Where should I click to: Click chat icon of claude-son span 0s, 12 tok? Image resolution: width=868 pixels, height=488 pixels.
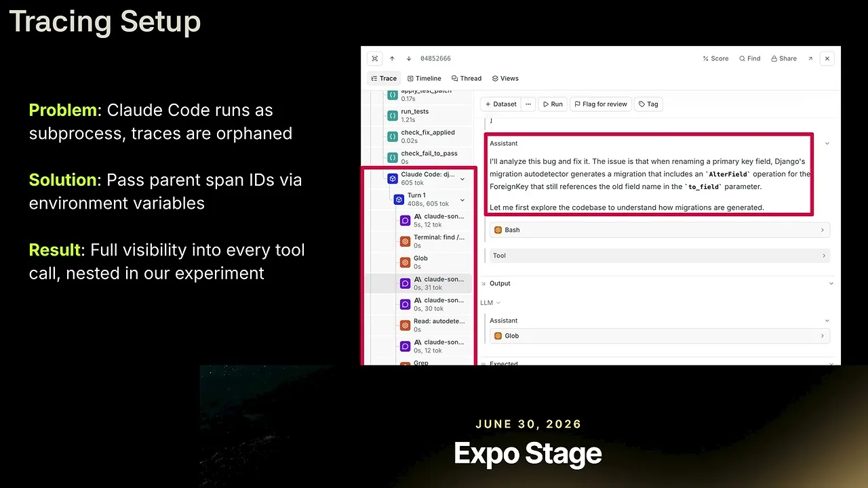point(405,346)
